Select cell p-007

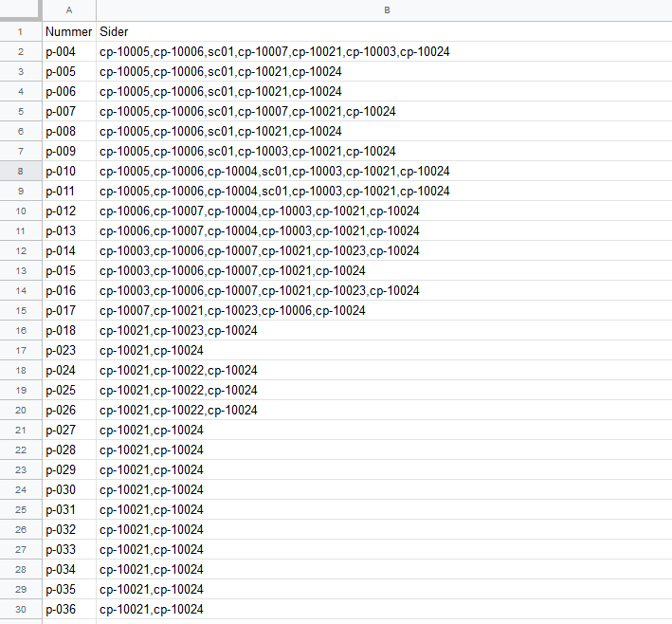(x=69, y=112)
